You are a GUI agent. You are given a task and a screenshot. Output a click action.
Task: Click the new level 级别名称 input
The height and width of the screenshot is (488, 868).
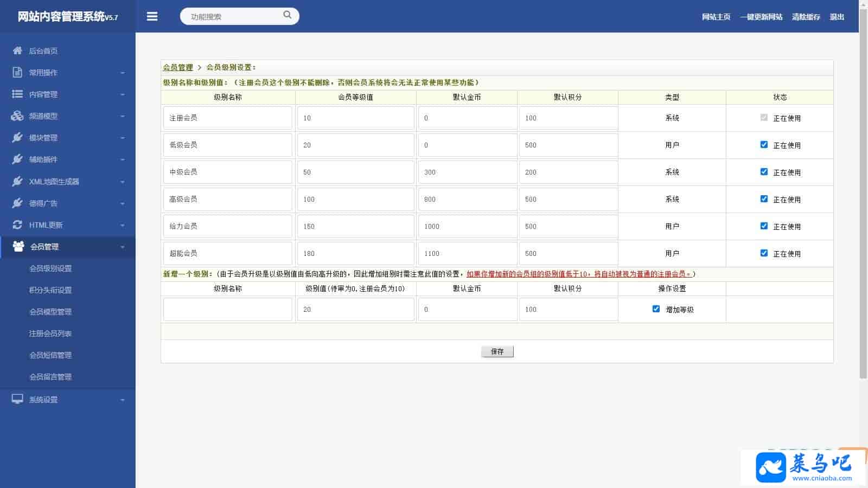[227, 309]
